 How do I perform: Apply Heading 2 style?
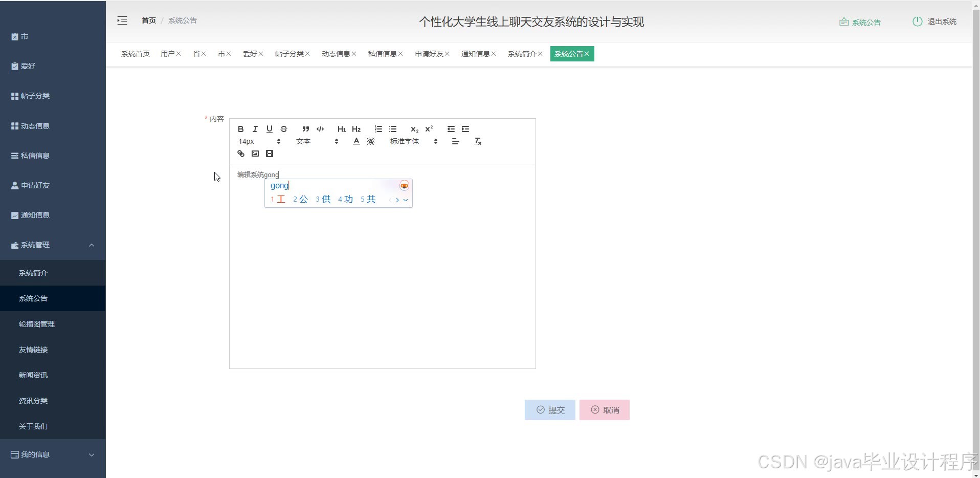point(357,129)
